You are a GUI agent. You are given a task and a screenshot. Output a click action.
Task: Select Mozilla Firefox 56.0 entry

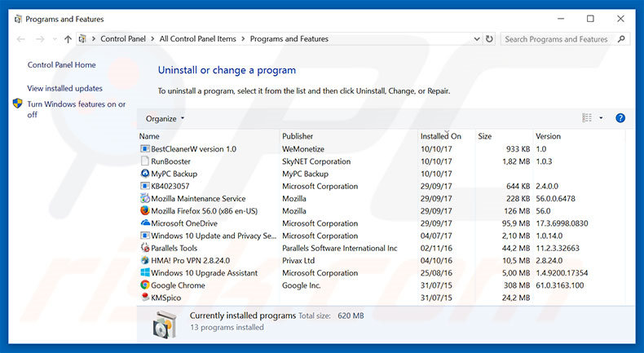pyautogui.click(x=204, y=211)
